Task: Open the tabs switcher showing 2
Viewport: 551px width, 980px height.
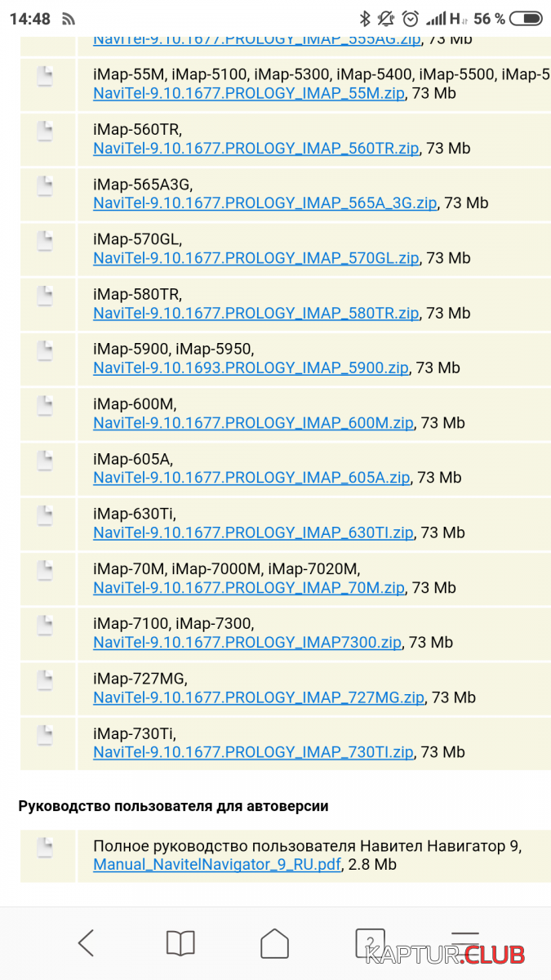Action: coord(370,942)
